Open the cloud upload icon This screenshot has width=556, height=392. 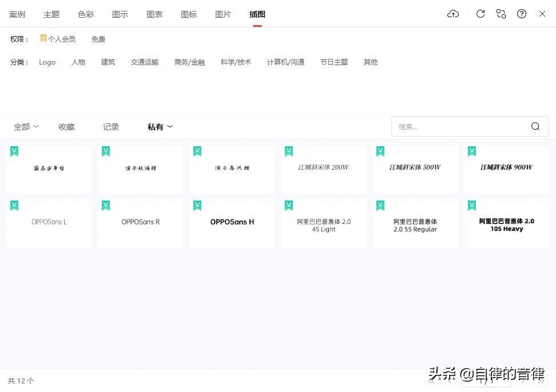tap(452, 14)
